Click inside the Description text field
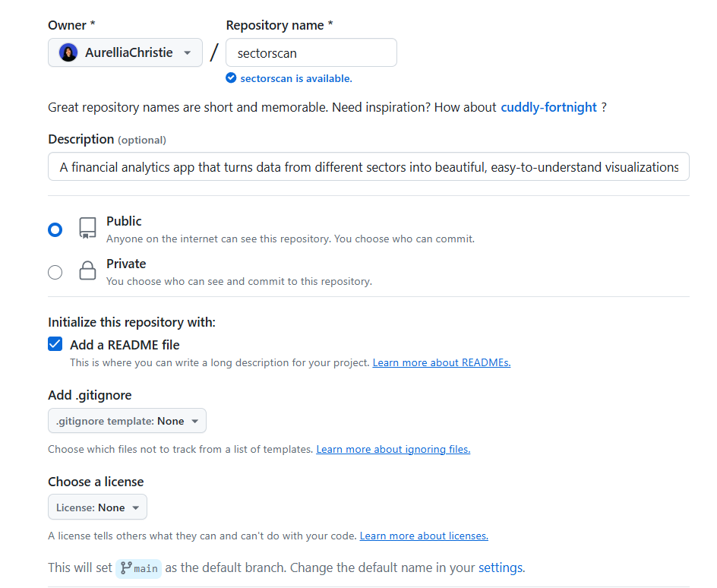 (368, 166)
